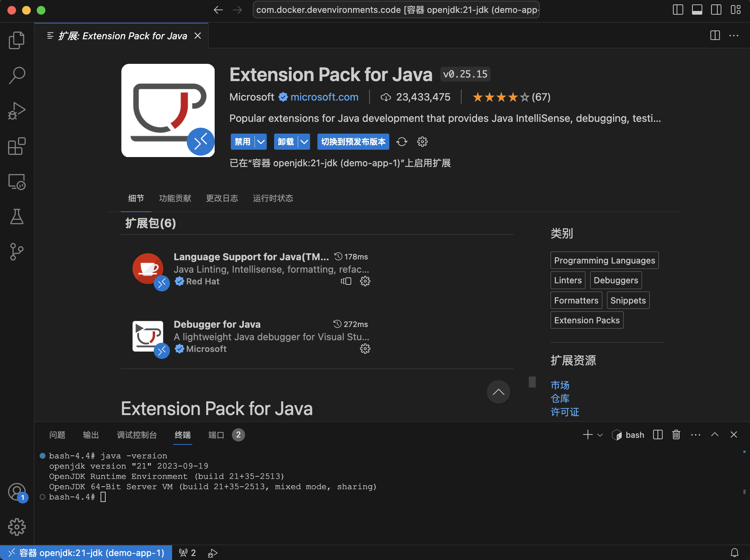Select the 功能贡献 tab

coord(175,198)
